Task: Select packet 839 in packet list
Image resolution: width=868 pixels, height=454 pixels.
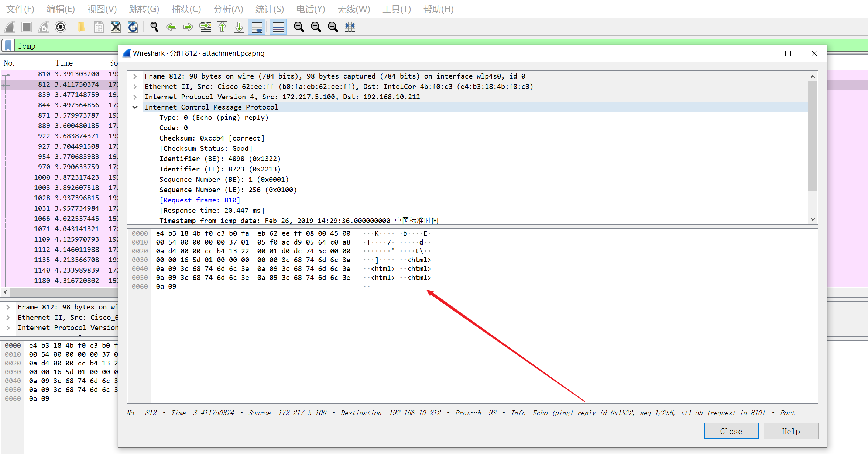Action: click(x=60, y=95)
